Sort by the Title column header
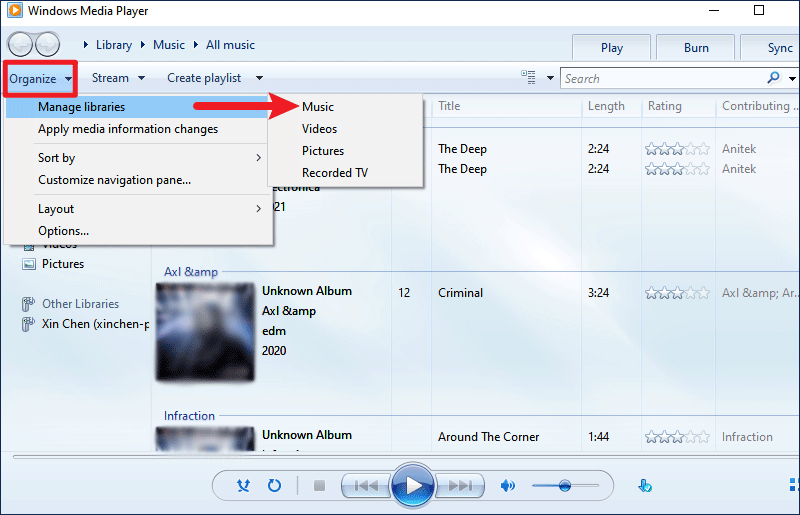The height and width of the screenshot is (515, 800). (x=507, y=106)
